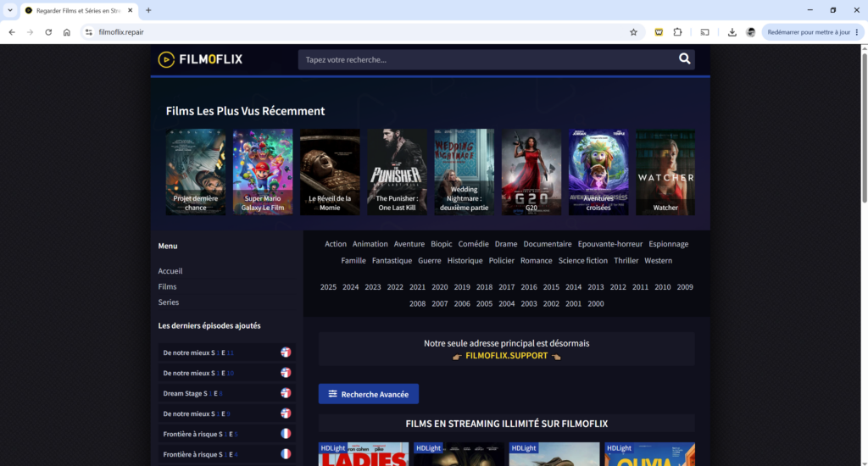
Task: Go back with browser back arrow
Action: pyautogui.click(x=12, y=32)
